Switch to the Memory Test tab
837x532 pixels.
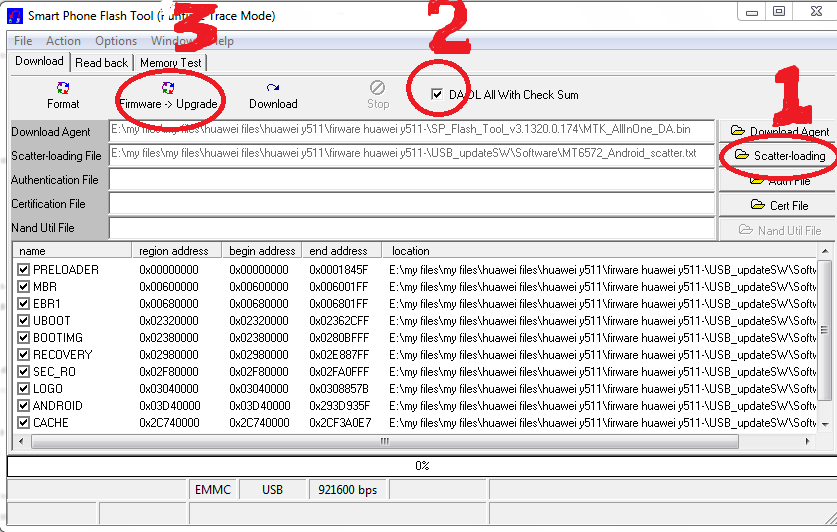click(170, 63)
